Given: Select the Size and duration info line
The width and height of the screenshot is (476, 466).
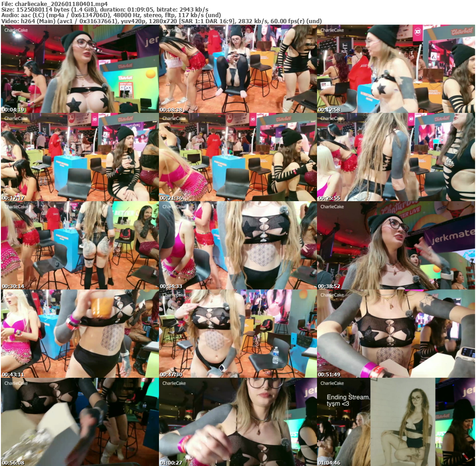Looking at the screenshot, I should pyautogui.click(x=105, y=10).
